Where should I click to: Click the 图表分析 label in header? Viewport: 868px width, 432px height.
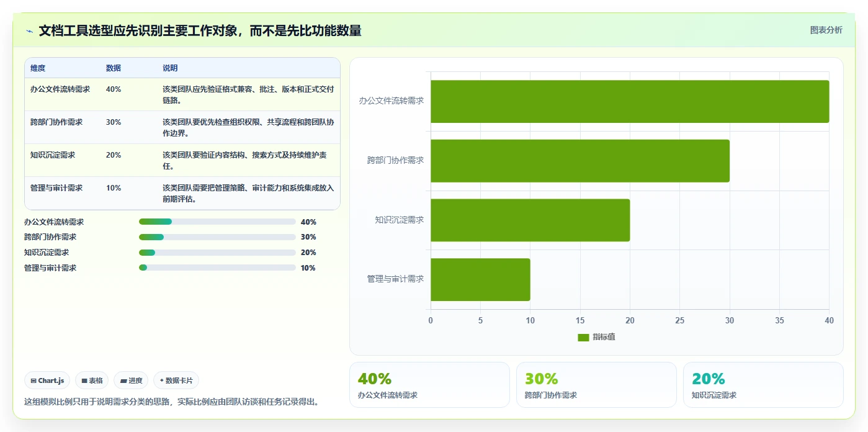(x=826, y=30)
